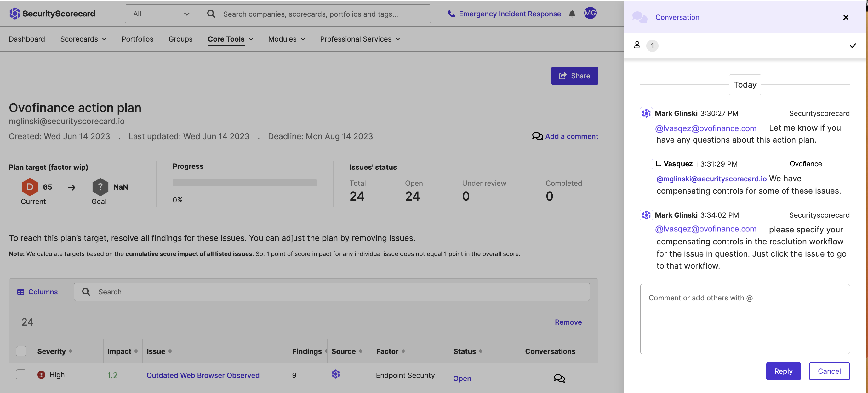Screen dimensions: 868x393
Task: Click the Ovofinance action plan title
Action: pos(75,107)
